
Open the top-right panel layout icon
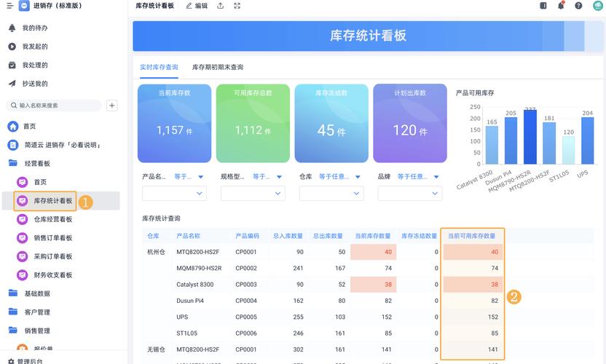(543, 6)
